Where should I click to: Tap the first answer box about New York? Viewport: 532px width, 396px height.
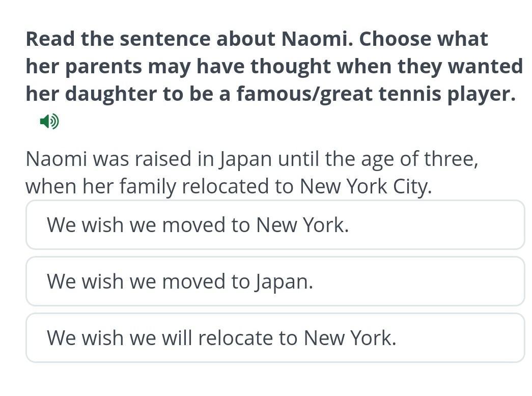point(275,224)
